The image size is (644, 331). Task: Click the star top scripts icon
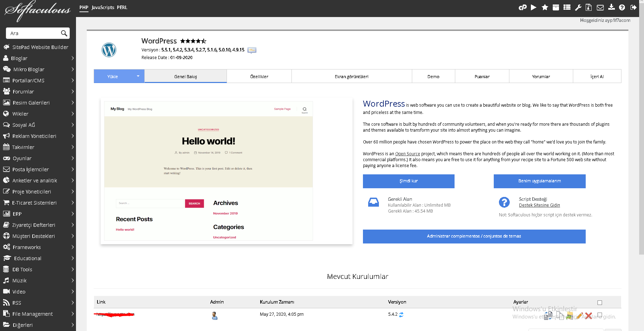click(545, 7)
